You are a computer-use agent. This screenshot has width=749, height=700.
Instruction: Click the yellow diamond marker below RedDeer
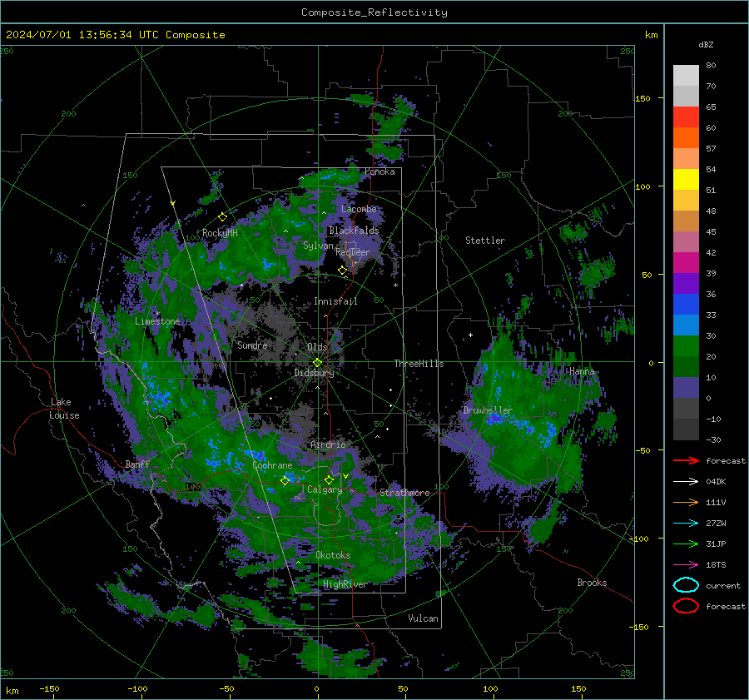342,271
